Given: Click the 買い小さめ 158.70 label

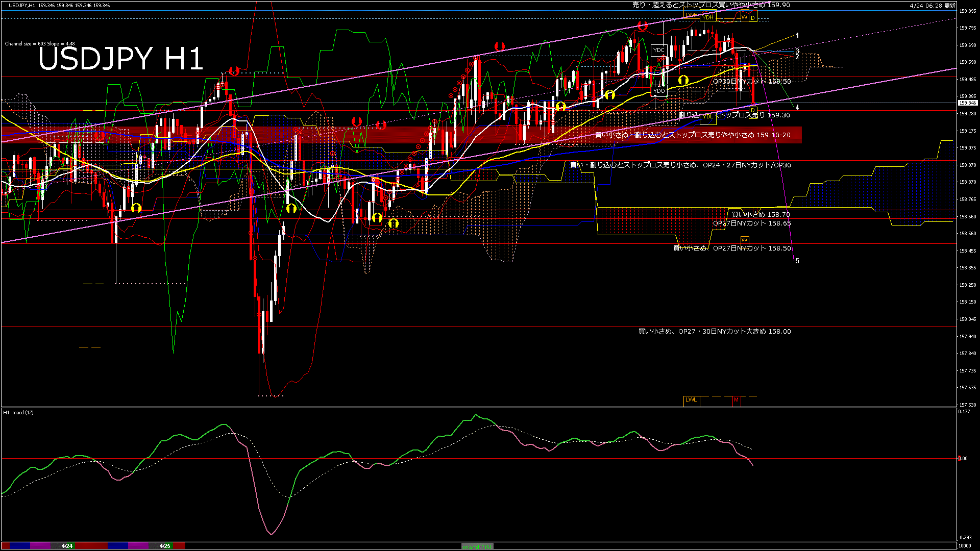Looking at the screenshot, I should [x=761, y=215].
